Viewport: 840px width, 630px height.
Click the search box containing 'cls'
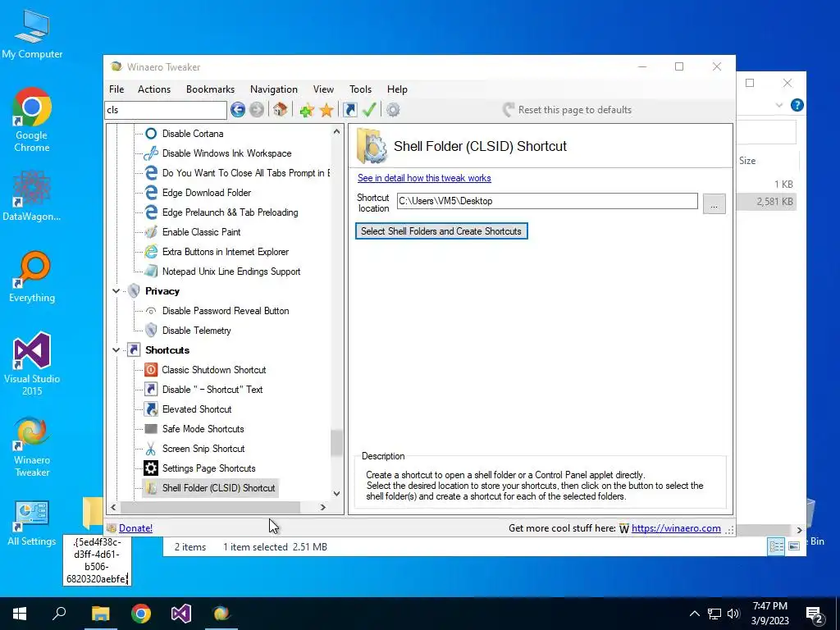[x=166, y=110]
